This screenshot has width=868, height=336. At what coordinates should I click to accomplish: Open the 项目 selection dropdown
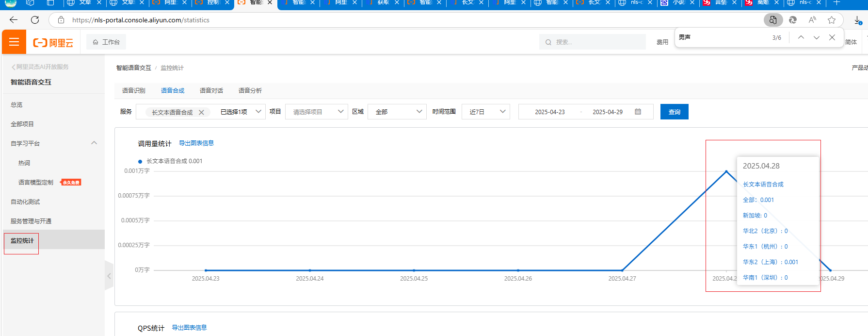coord(316,112)
